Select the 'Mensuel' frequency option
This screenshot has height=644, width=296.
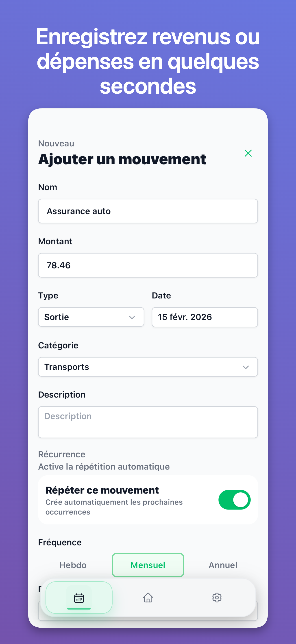148,565
